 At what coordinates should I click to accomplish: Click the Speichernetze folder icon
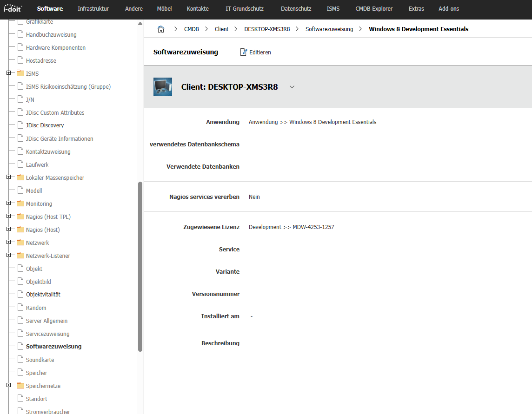coord(20,386)
